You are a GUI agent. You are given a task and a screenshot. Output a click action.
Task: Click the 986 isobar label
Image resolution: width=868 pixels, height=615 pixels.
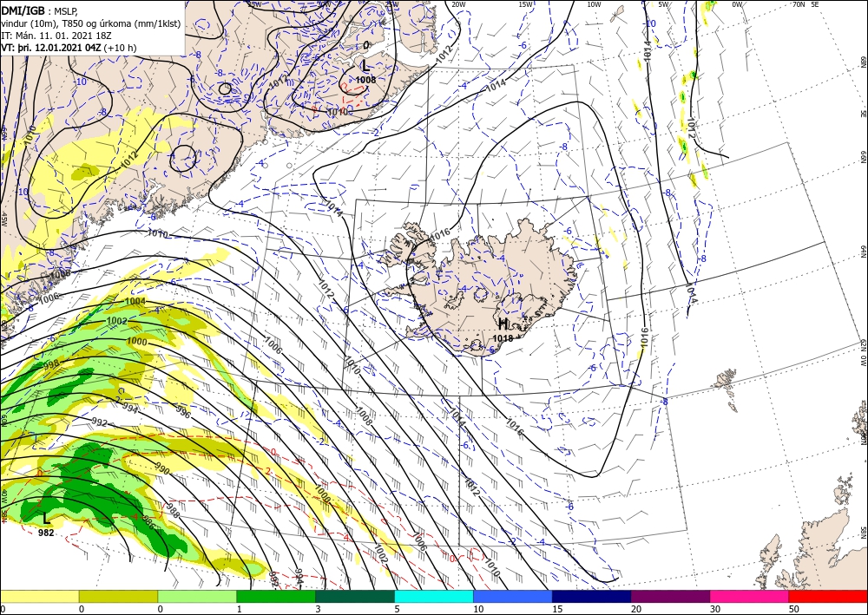(148, 522)
